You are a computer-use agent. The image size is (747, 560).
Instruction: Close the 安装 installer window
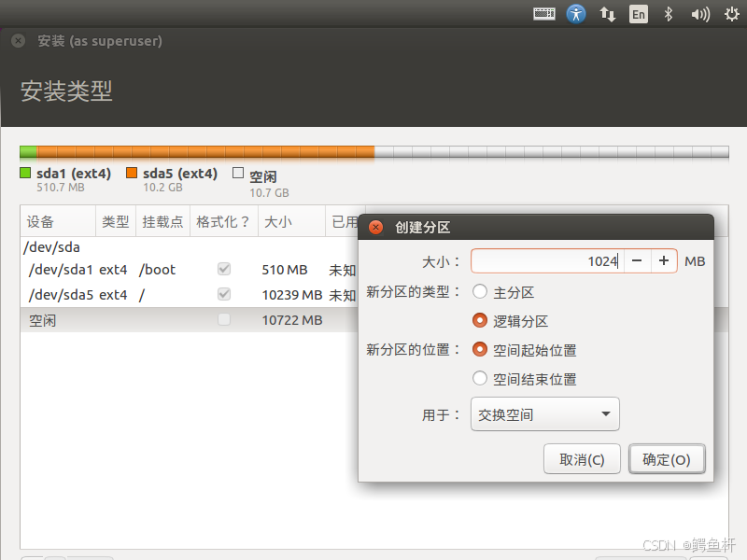(18, 40)
